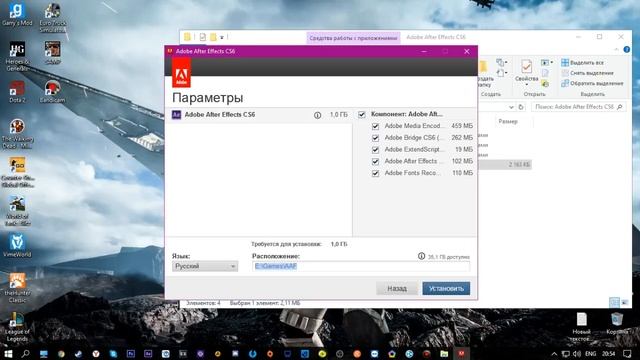Select the Adobe After Effects CS6 product row

point(260,115)
